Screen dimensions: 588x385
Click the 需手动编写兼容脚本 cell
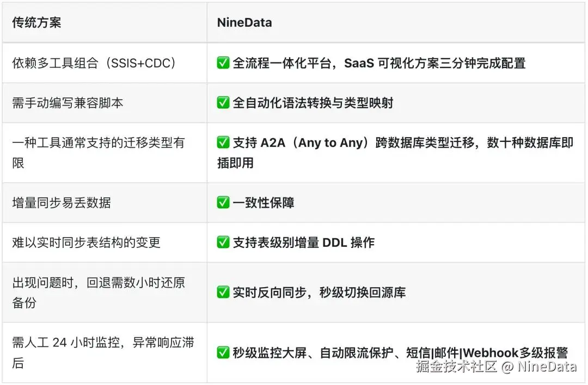68,103
